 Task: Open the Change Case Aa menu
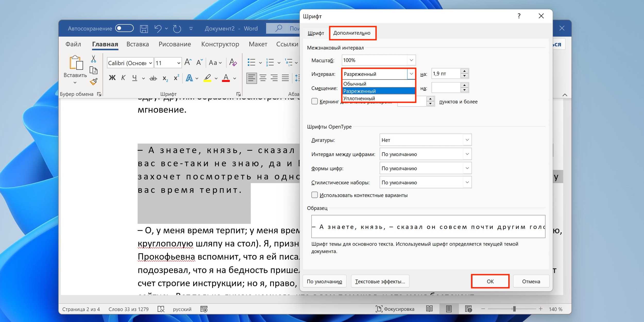[215, 63]
